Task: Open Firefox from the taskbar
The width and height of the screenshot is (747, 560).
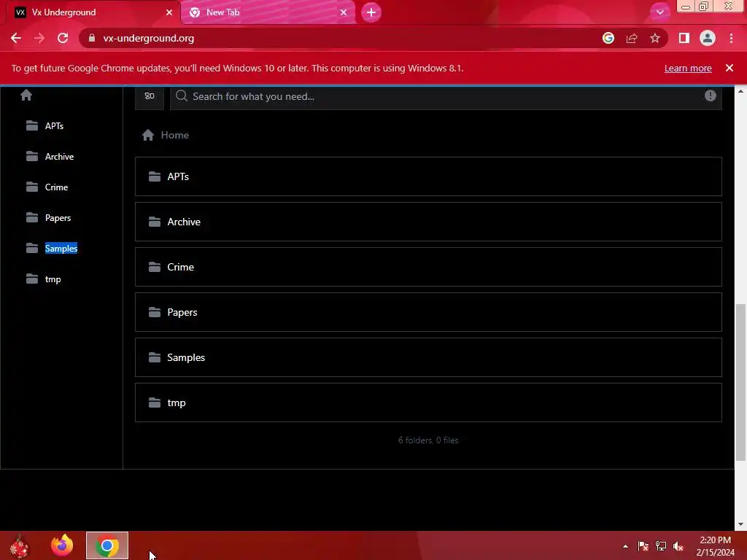Action: pos(62,545)
